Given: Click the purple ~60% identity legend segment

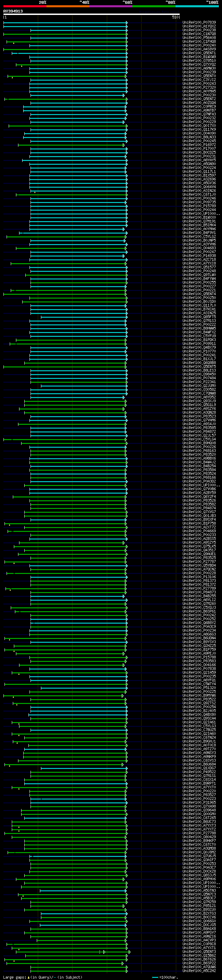Looking at the screenshot, I should click(111, 7).
